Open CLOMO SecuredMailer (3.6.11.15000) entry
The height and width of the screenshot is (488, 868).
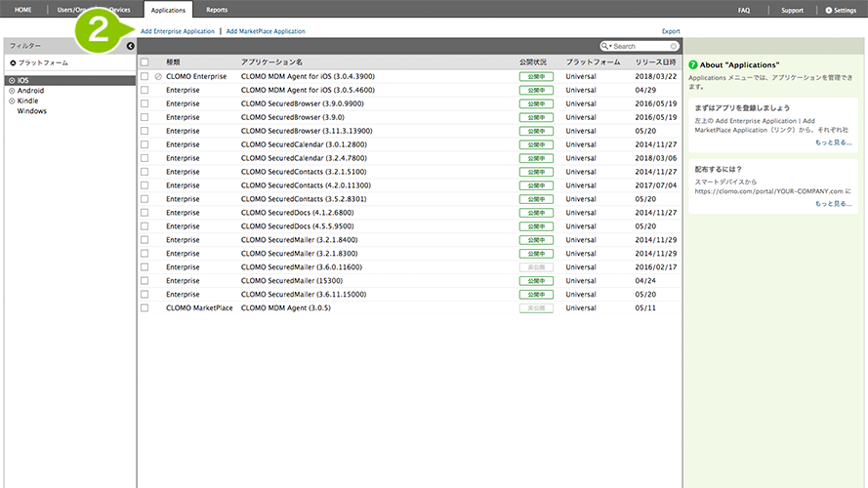[304, 295]
